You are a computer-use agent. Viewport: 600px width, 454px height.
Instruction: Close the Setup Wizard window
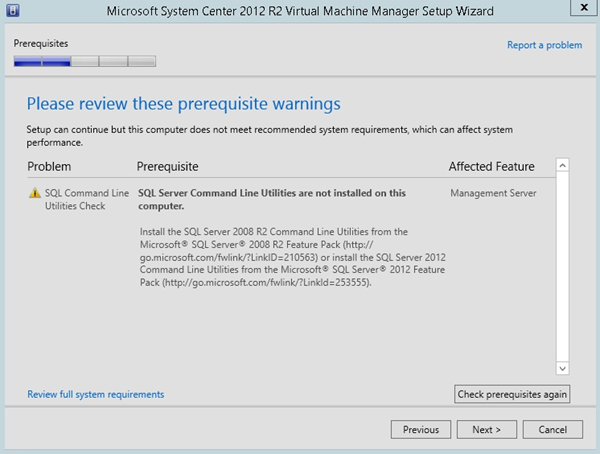(x=584, y=7)
